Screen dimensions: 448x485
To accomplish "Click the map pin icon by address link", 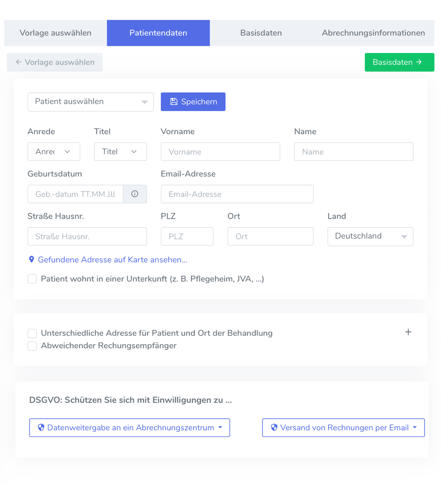I will point(32,259).
